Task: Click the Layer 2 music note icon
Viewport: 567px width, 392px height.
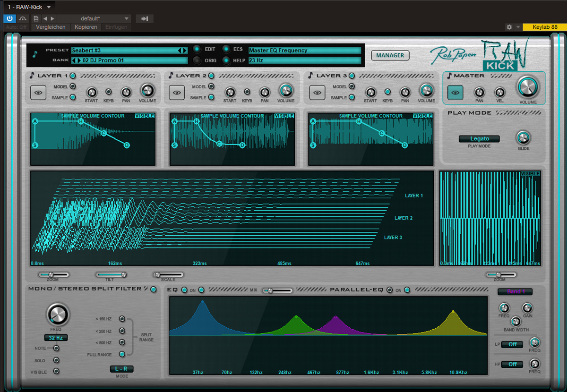Action: [x=171, y=76]
